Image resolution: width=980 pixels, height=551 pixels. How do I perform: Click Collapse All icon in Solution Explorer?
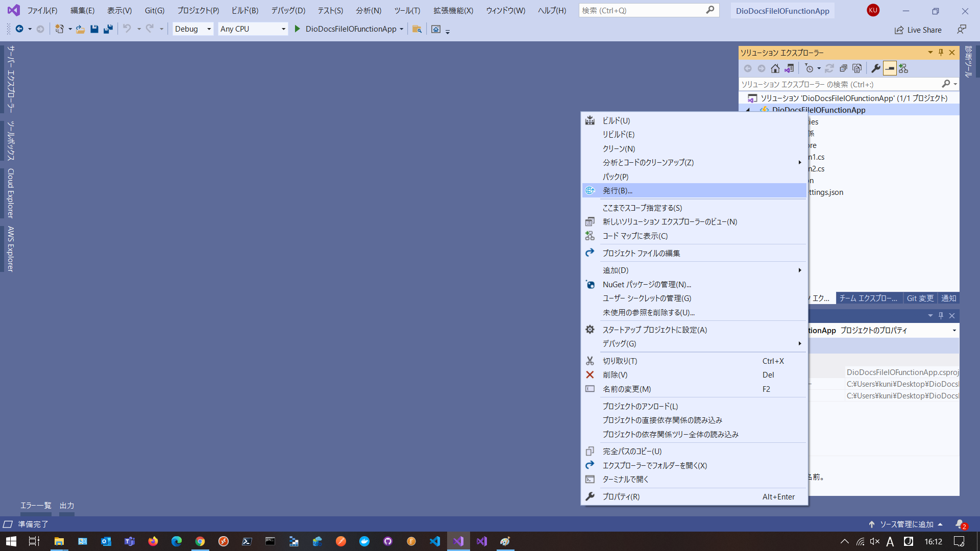tap(843, 68)
